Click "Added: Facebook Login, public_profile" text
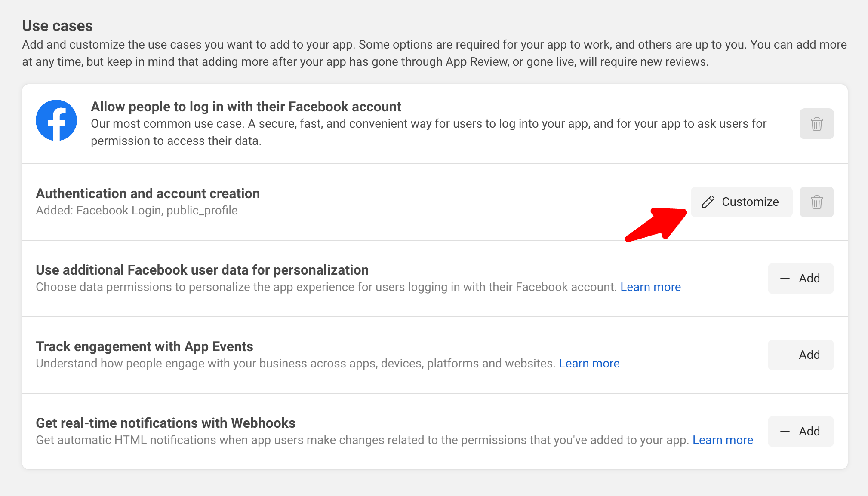The height and width of the screenshot is (496, 868). click(137, 211)
